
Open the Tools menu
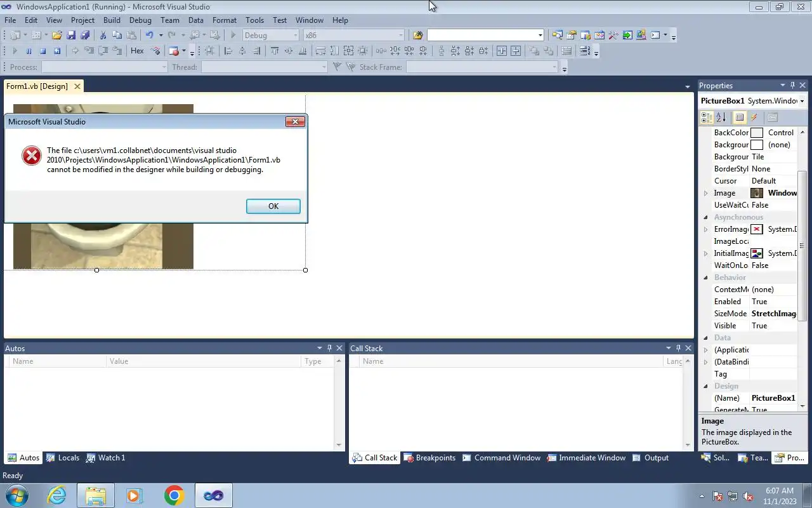(254, 20)
